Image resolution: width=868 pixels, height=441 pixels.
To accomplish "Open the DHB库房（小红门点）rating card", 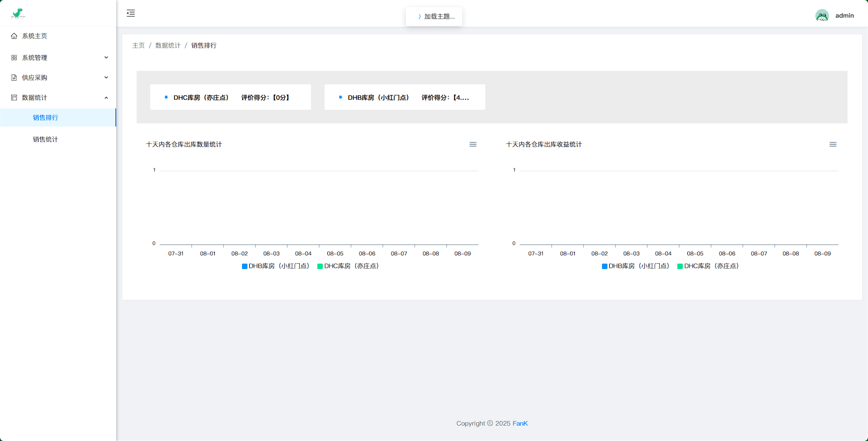I will coord(405,97).
